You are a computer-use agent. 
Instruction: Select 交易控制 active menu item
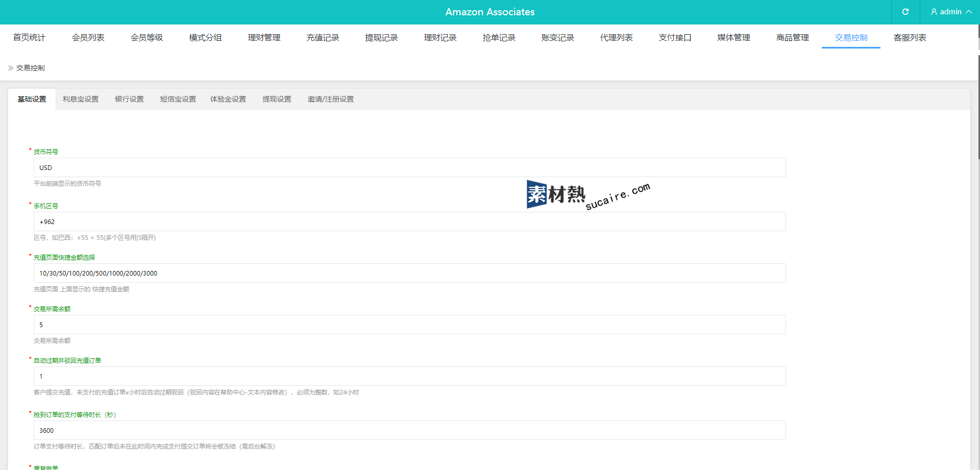851,37
